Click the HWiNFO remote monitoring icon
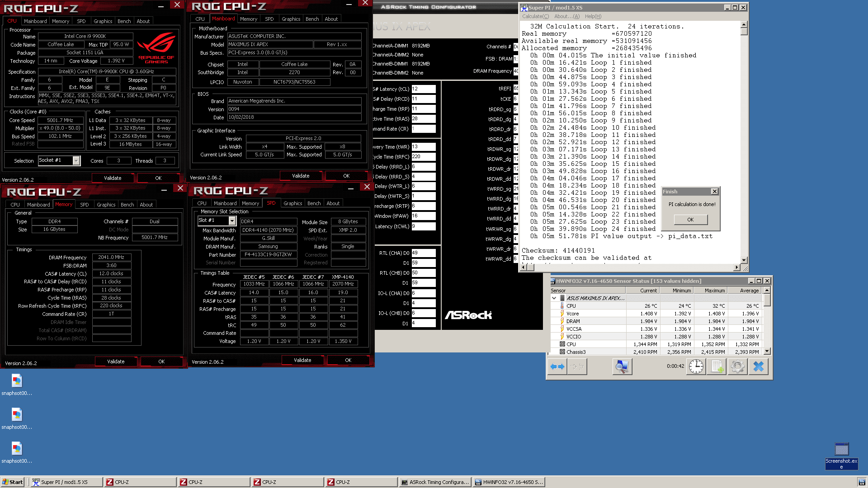Image resolution: width=868 pixels, height=488 pixels. 622,366
